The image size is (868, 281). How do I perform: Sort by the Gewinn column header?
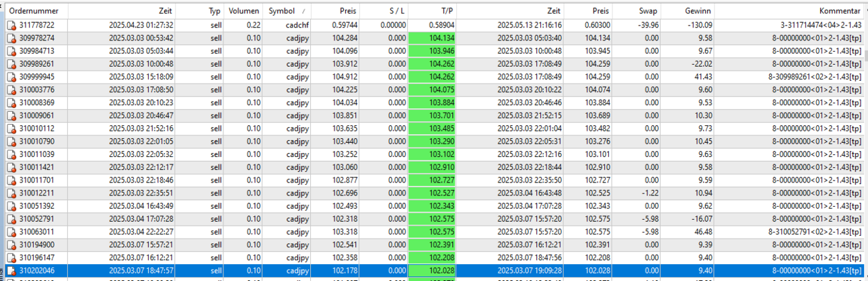[x=689, y=11]
